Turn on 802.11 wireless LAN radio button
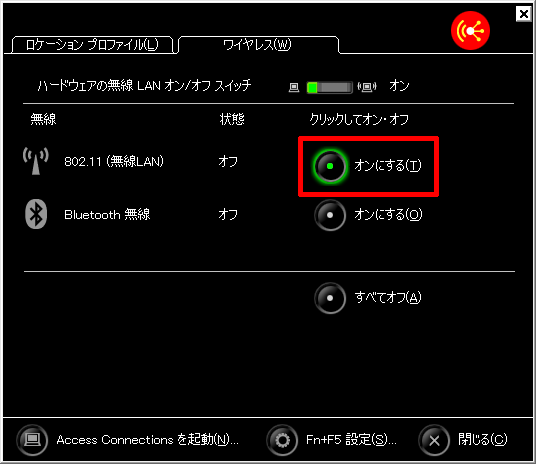 click(330, 166)
